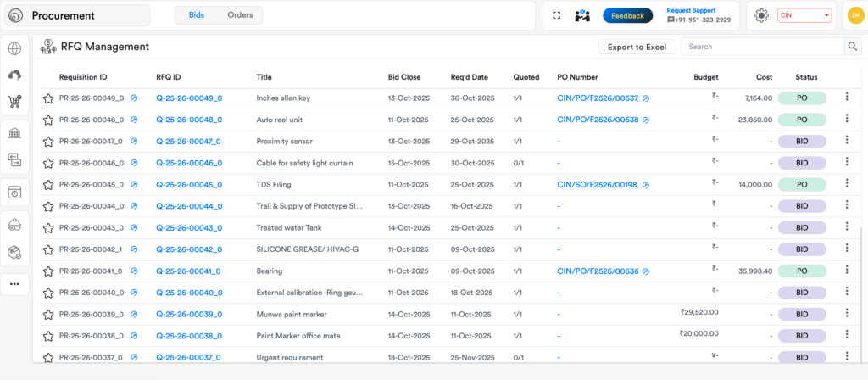Click Export to Excel button
Screen dimensions: 868x380
click(637, 47)
